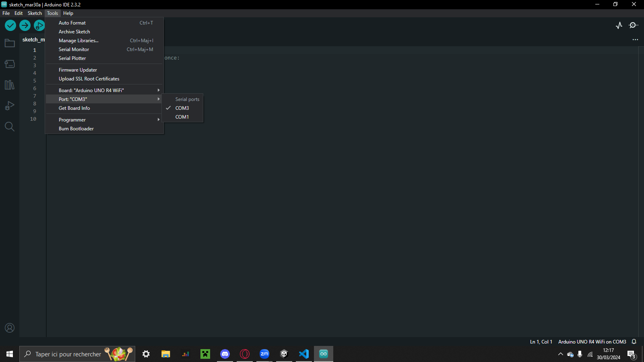Screen dimensions: 644x362
Task: Open Zoom from the taskbar
Action: coord(264,354)
